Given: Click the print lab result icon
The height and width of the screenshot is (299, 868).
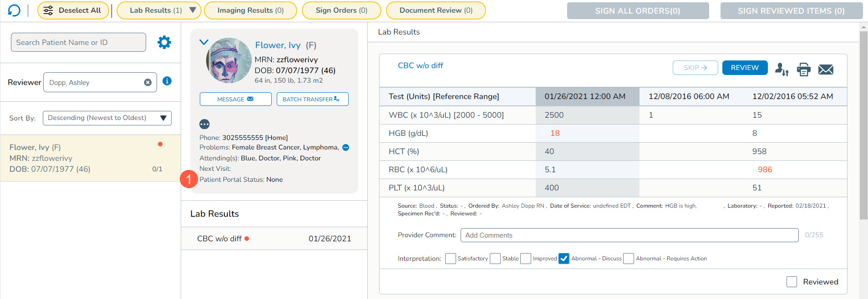Looking at the screenshot, I should tap(803, 70).
